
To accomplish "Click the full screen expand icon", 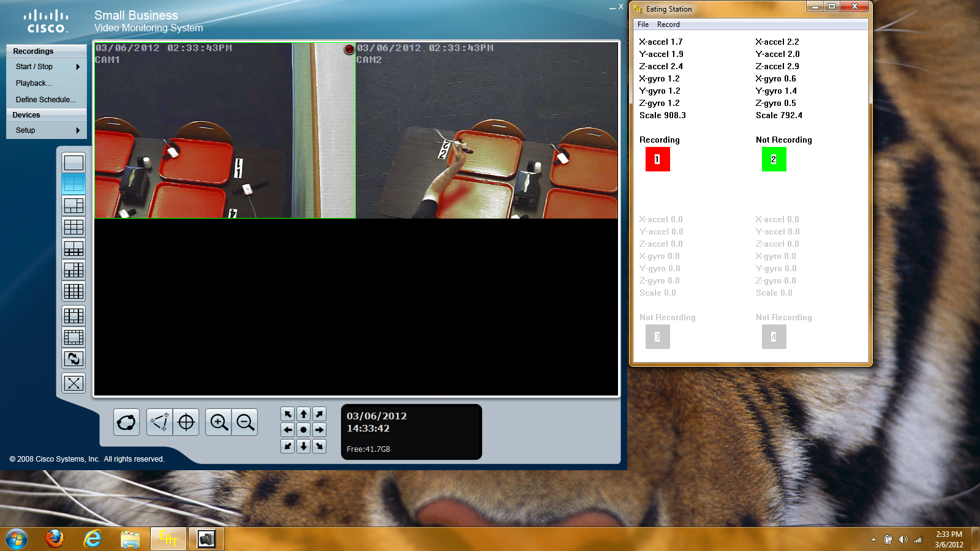I will [x=73, y=383].
